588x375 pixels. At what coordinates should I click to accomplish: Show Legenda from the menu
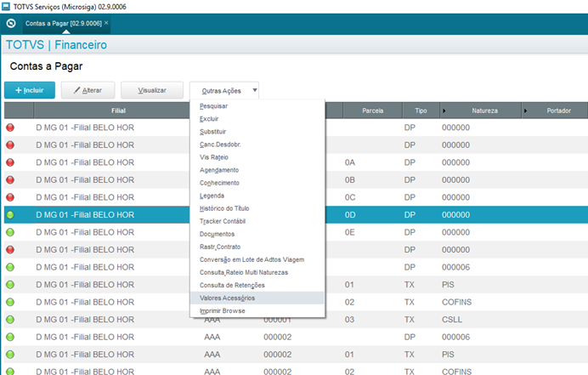[212, 196]
